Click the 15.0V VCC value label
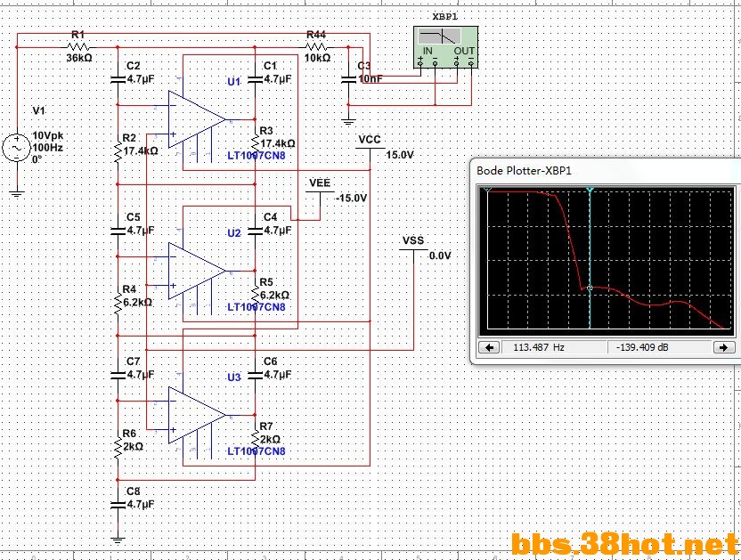741x560 pixels. 400,155
